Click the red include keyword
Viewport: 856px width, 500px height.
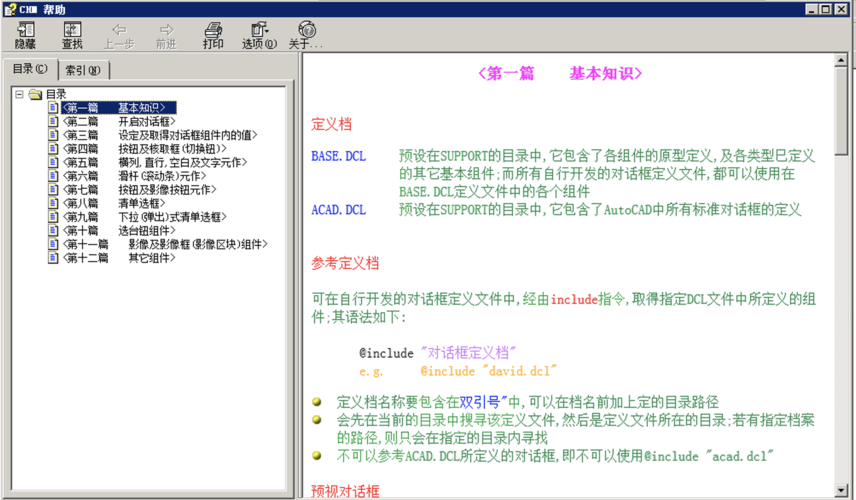pyautogui.click(x=574, y=299)
